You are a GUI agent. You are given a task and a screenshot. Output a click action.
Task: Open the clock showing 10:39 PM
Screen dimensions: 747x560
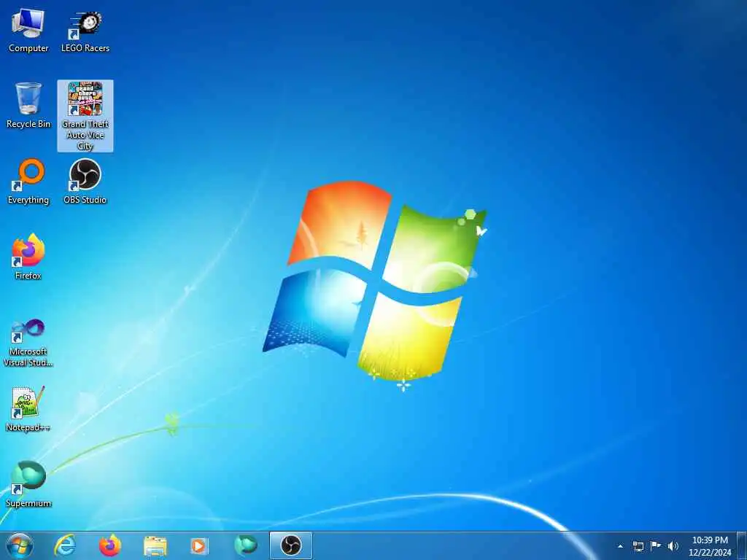pos(710,546)
